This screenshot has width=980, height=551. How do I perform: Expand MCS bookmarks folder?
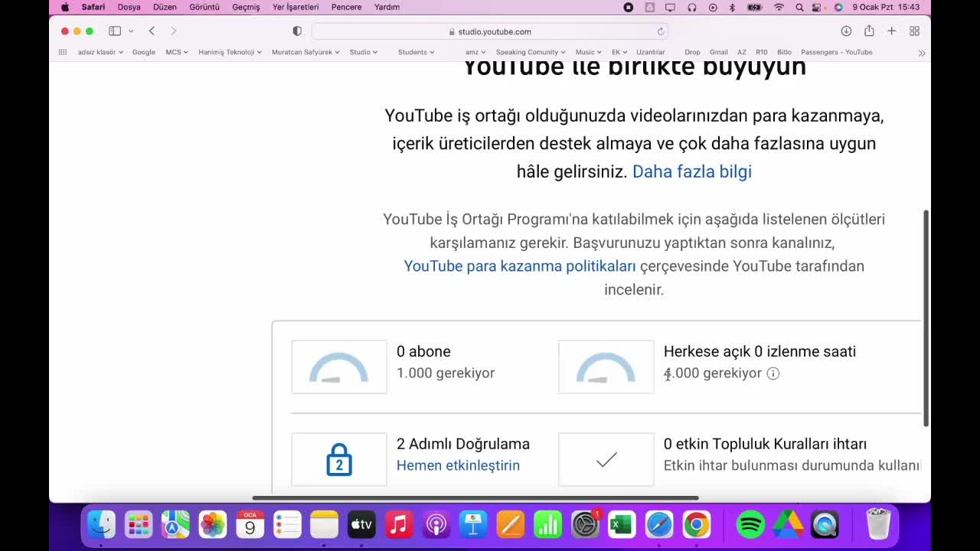pyautogui.click(x=177, y=52)
